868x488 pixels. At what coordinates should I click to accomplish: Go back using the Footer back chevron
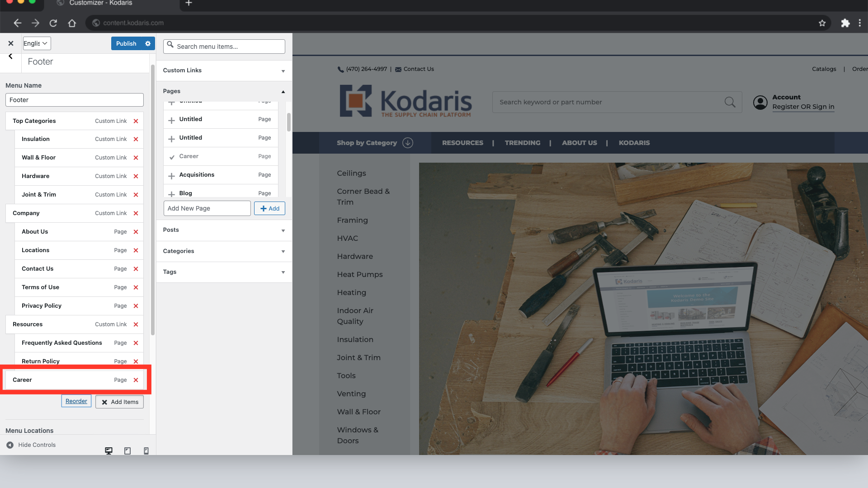click(10, 56)
